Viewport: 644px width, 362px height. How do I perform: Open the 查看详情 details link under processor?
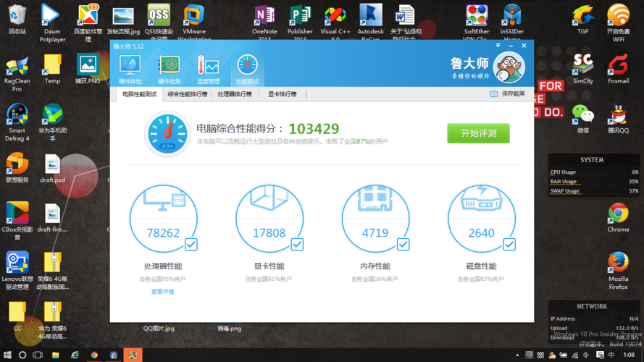[x=163, y=292]
